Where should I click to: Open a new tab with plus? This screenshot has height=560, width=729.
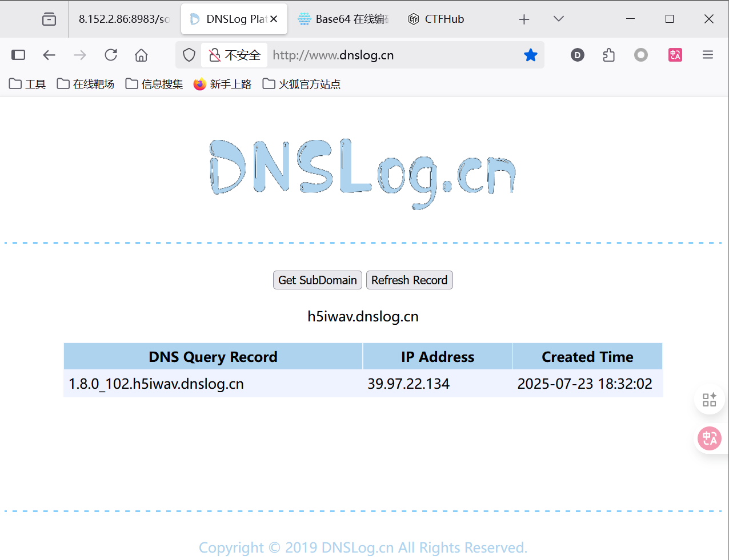(x=524, y=19)
